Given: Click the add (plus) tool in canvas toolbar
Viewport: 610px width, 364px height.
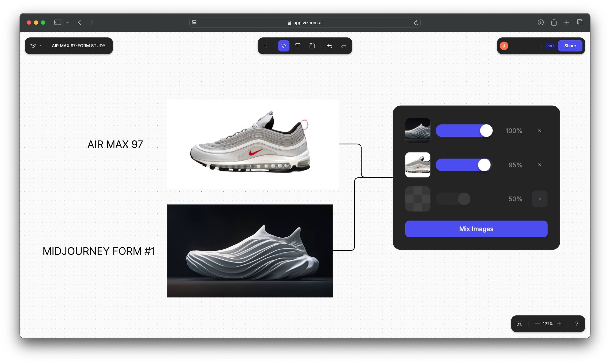Looking at the screenshot, I should pyautogui.click(x=266, y=46).
